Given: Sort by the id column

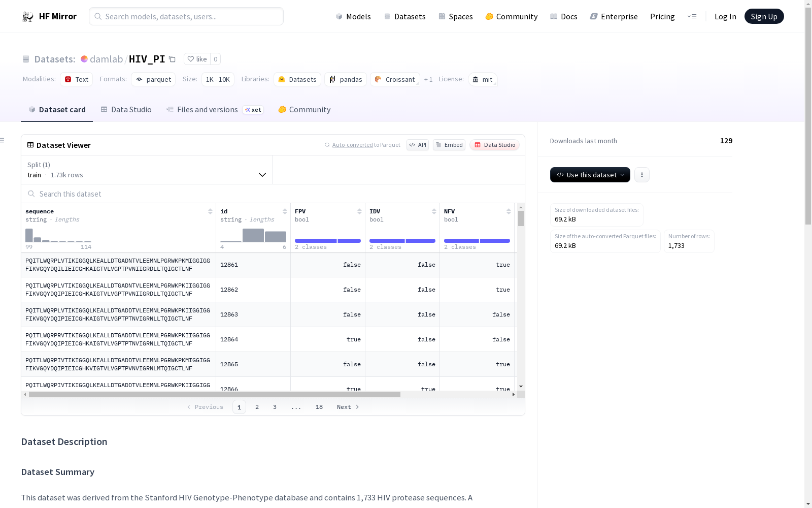Looking at the screenshot, I should [285, 211].
